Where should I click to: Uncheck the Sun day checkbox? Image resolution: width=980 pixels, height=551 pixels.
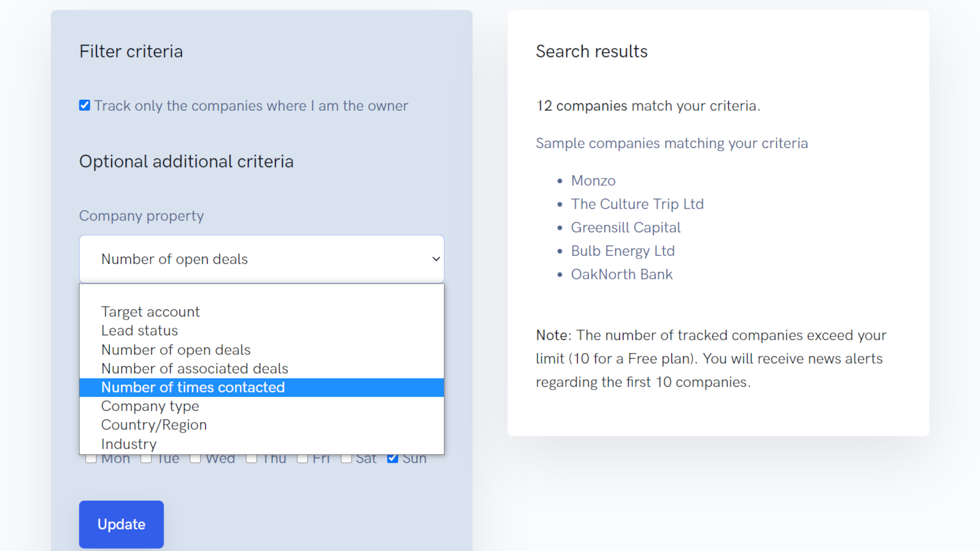(393, 459)
